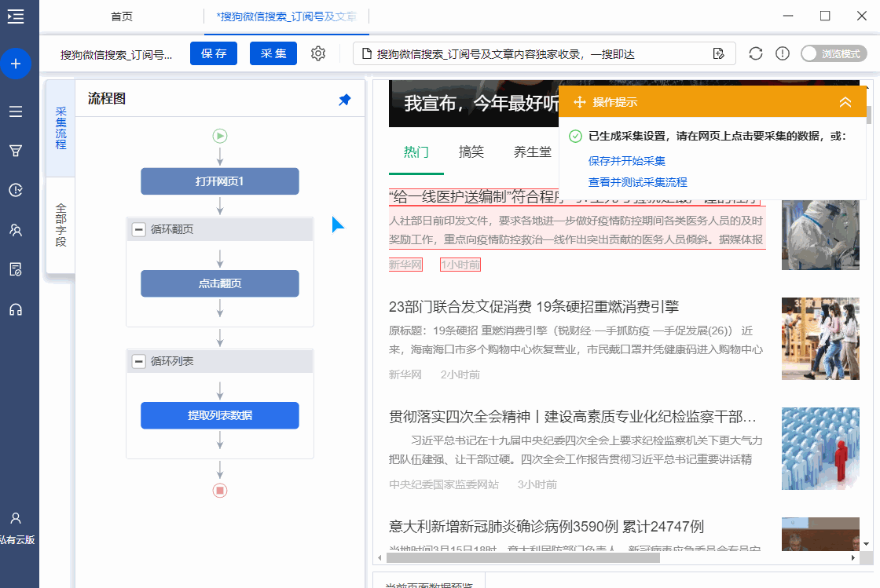The height and width of the screenshot is (588, 880).
Task: Click the 私有云版 label in sidebar
Action: 17,540
